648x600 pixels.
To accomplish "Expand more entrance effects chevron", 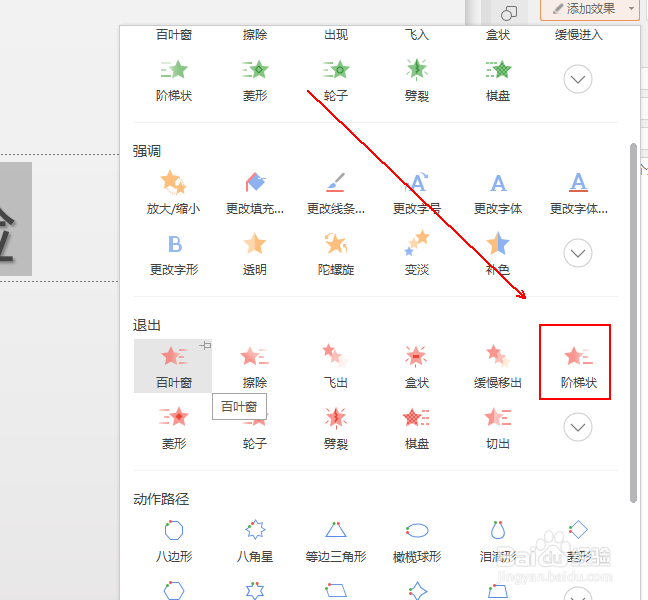I will click(x=578, y=79).
